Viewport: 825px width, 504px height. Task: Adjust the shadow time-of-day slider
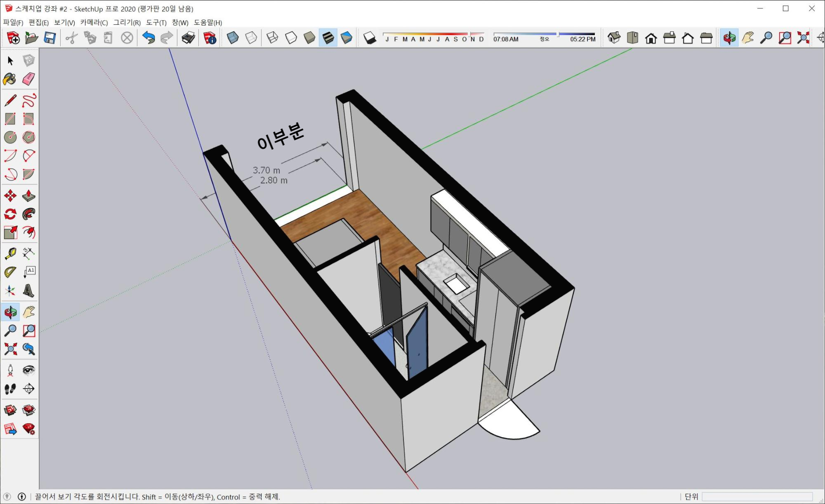(557, 34)
